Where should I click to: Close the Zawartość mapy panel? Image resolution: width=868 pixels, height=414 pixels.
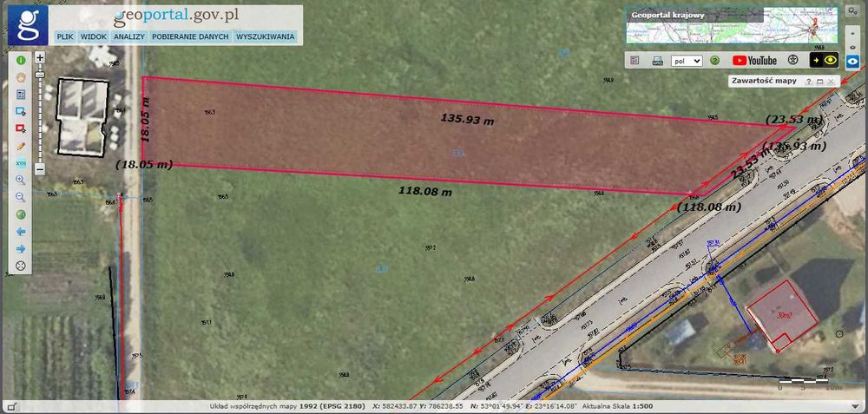point(831,82)
